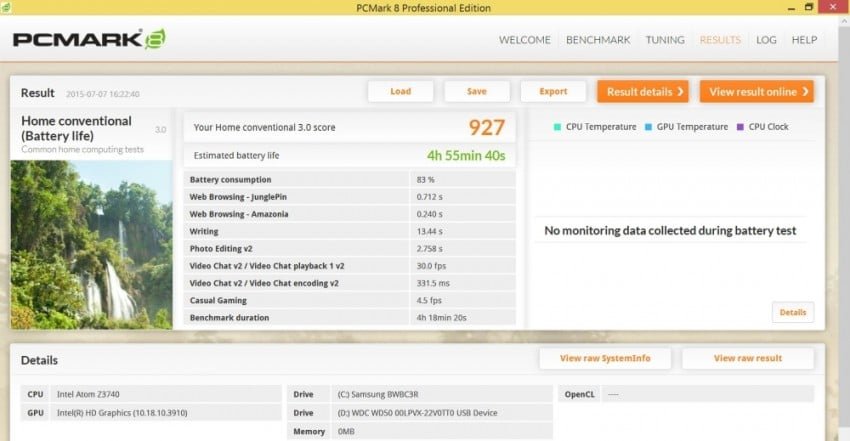Screen dimensions: 850x441
Task: Select the Battery consumption row
Action: pos(350,179)
